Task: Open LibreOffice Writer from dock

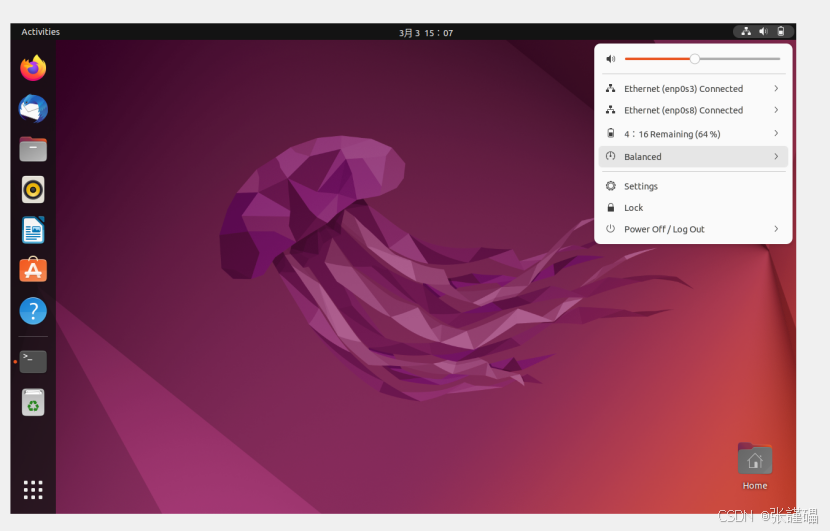Action: [33, 230]
